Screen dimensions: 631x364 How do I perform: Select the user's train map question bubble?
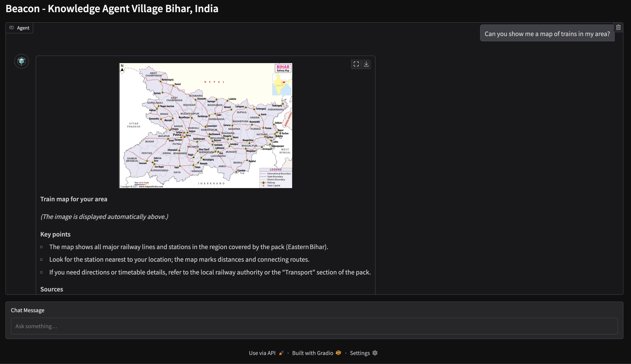click(547, 34)
